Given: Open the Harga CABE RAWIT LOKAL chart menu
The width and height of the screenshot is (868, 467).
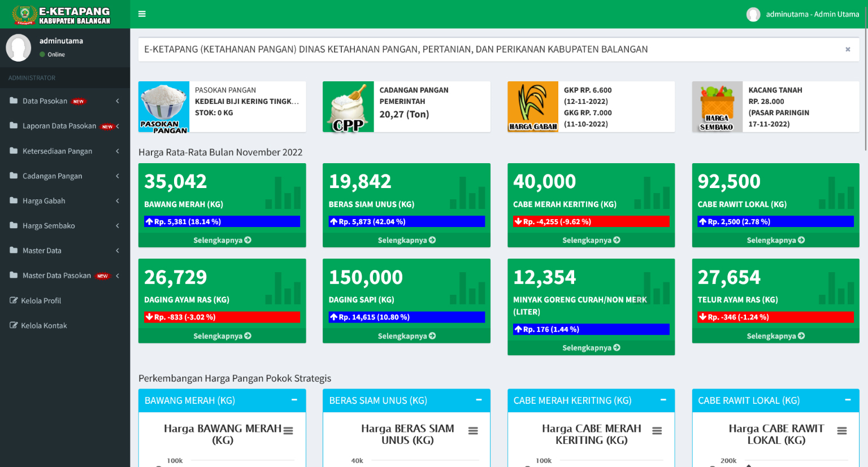Looking at the screenshot, I should point(841,431).
